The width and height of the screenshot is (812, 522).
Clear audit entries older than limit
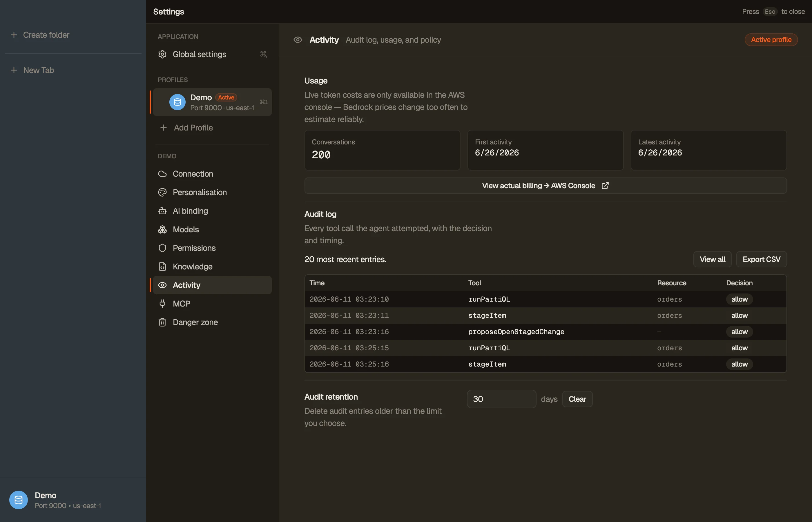click(x=577, y=399)
